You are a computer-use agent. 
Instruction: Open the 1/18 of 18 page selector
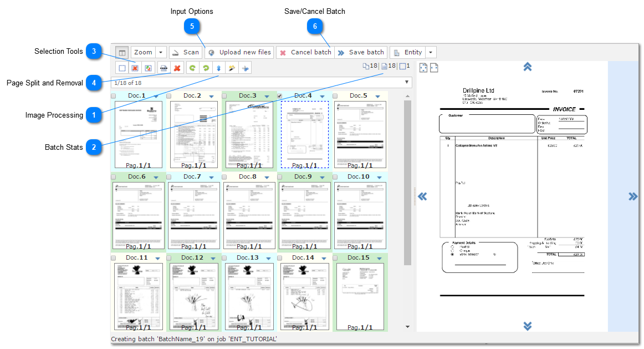(x=261, y=83)
